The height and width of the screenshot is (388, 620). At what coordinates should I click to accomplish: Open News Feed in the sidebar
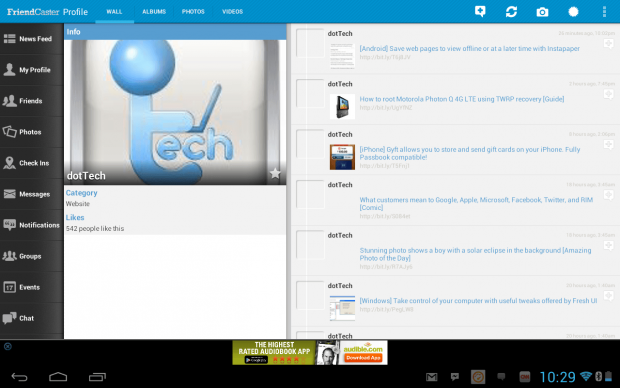[32, 39]
